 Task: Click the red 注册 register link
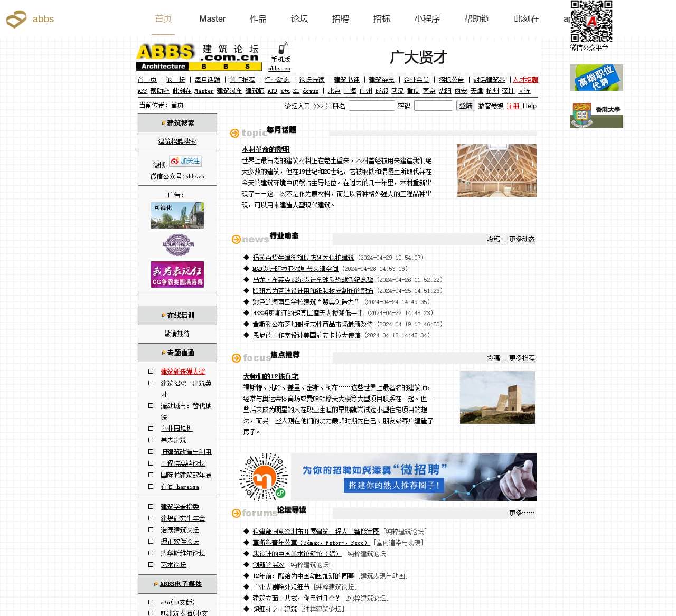tap(513, 106)
